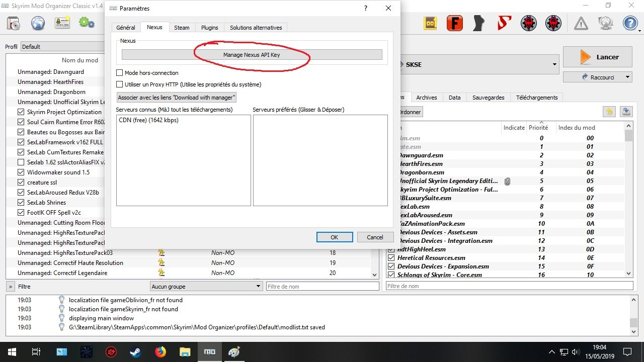Open the Nexus globe icon in main toolbar

[38, 23]
